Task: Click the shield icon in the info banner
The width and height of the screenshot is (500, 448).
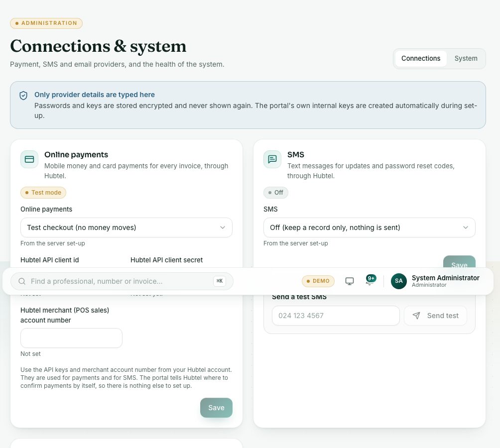Action: 23,95
